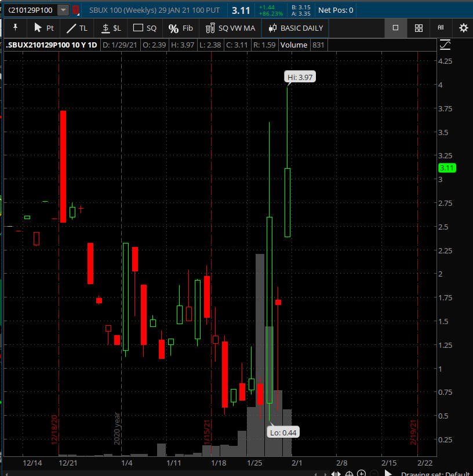The image size is (473, 476).
Task: Click the L: 2.38 low value
Action: pyautogui.click(x=210, y=45)
